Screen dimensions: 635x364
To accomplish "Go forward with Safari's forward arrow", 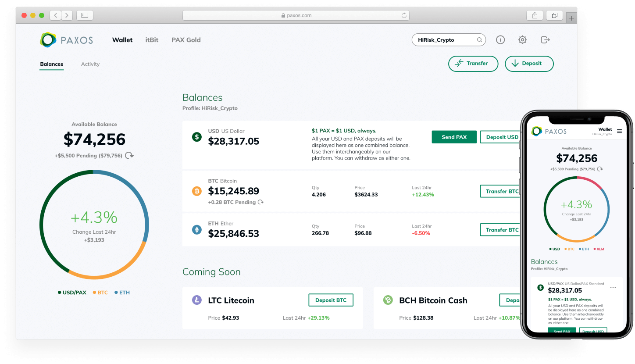I will coord(67,15).
